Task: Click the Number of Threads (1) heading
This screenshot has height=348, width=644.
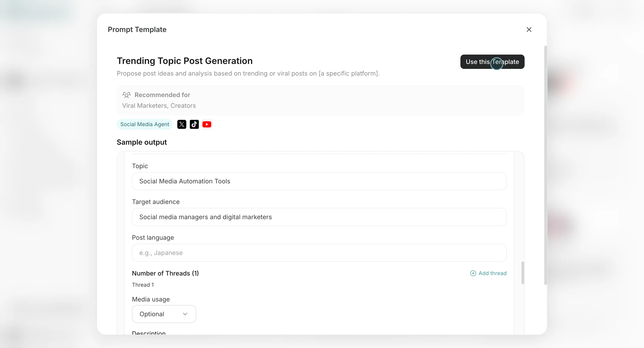Action: tap(165, 273)
